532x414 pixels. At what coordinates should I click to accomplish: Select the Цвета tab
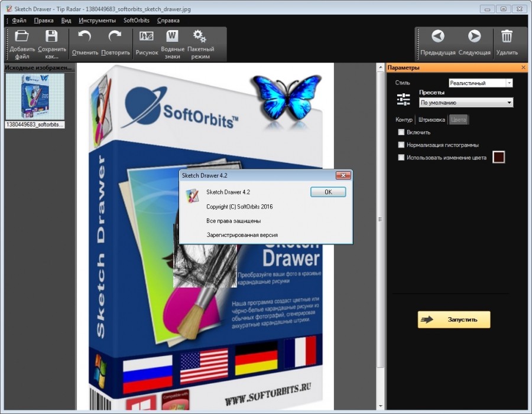(x=458, y=119)
